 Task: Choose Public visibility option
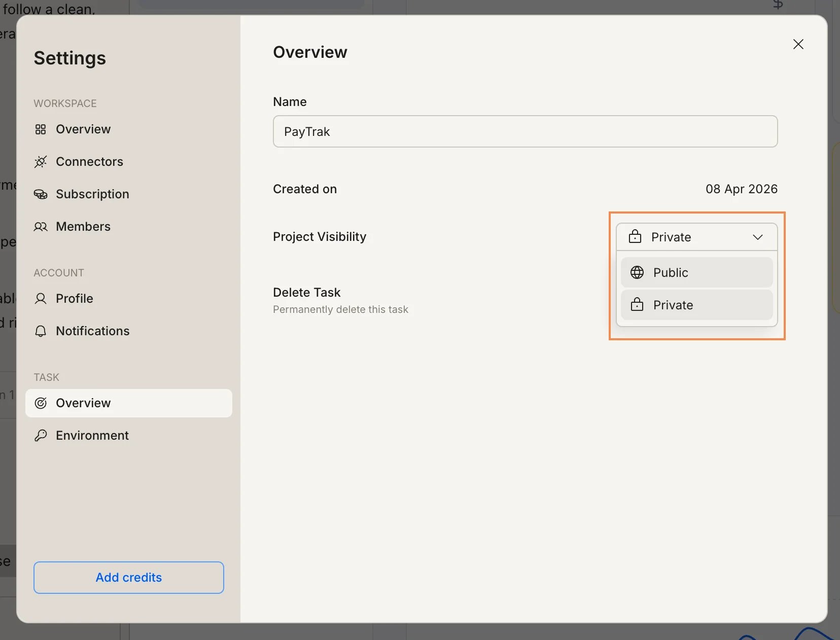point(697,272)
